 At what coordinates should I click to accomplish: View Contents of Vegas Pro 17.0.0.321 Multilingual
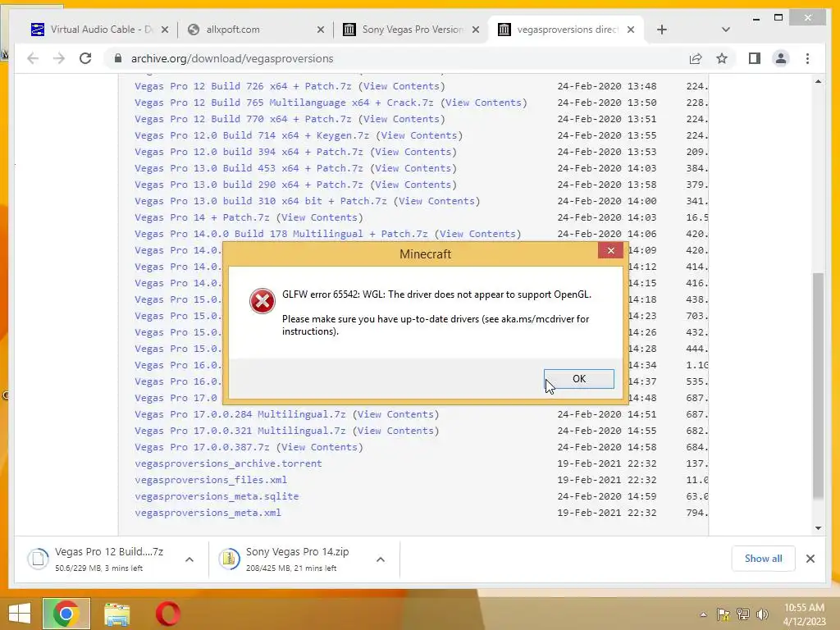(x=395, y=431)
